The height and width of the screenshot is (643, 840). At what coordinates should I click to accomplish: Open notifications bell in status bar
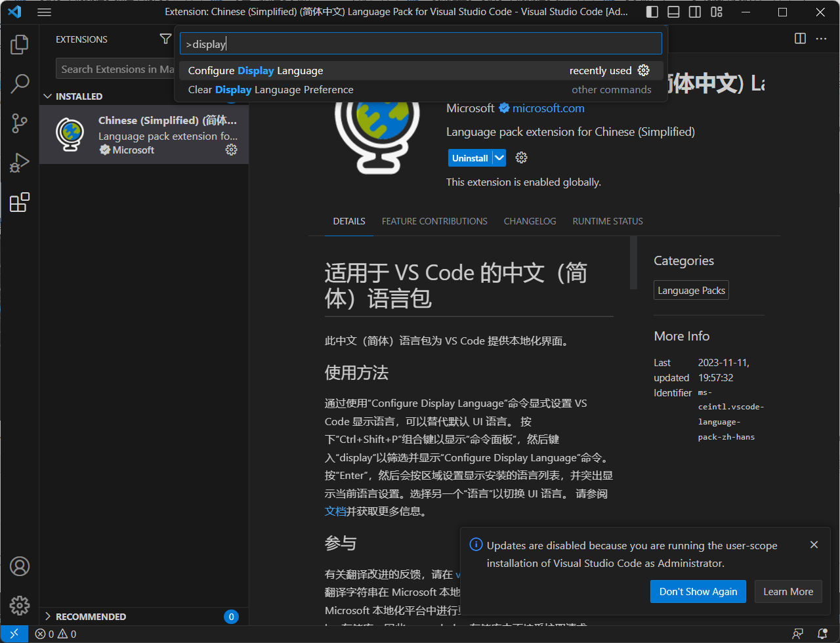[822, 634]
